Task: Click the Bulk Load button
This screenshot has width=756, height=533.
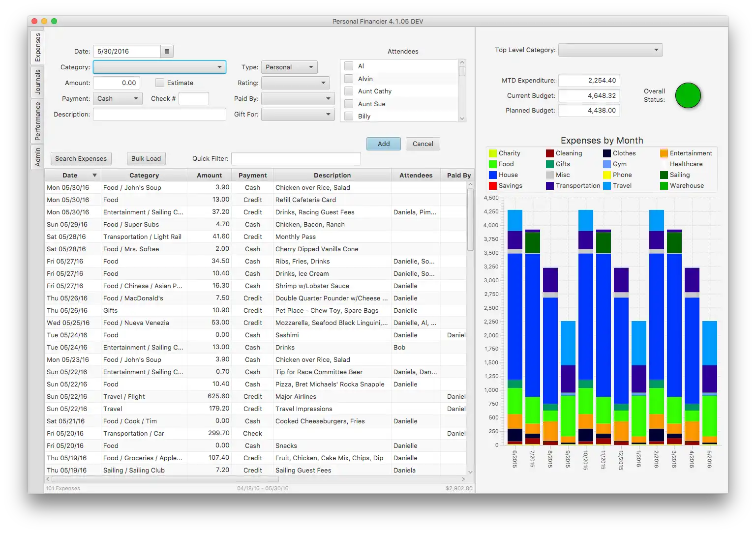Action: tap(146, 159)
